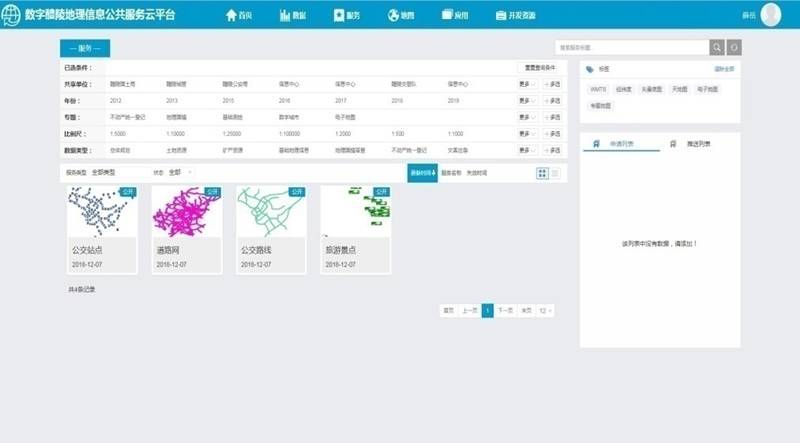Click the search magnifier icon
Viewport: 800px width, 443px height.
pyautogui.click(x=717, y=47)
